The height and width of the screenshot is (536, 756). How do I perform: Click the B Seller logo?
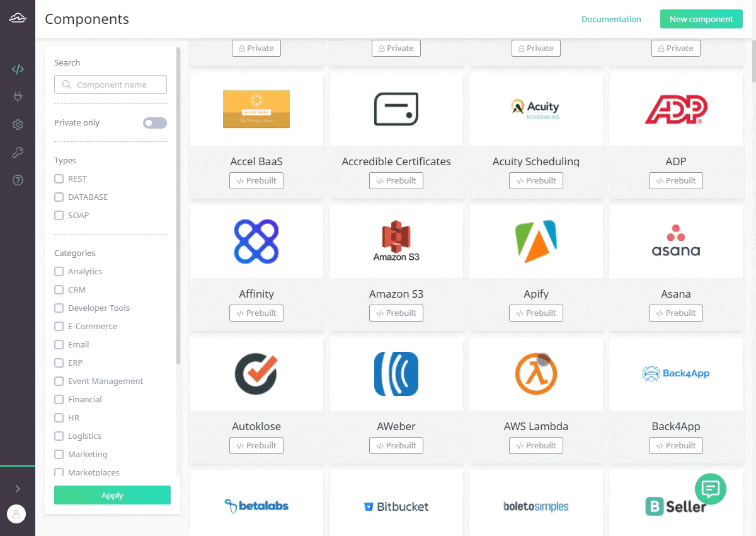click(x=676, y=506)
